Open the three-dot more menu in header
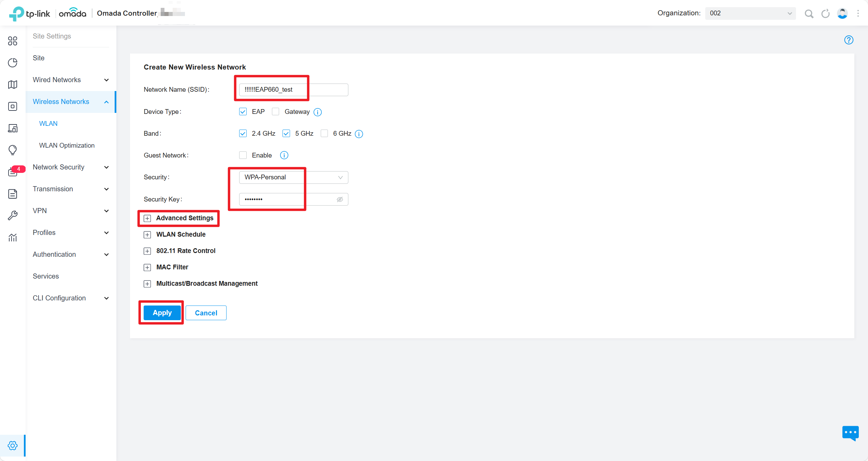868x461 pixels. pos(858,13)
